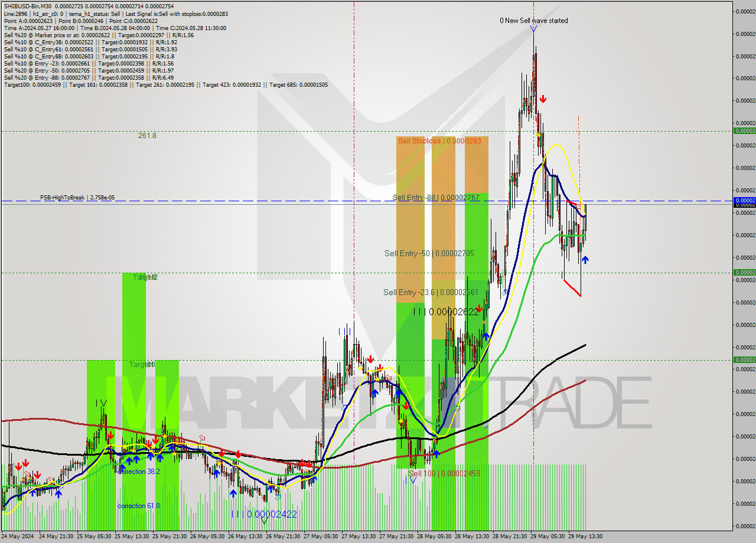Click the '27 May 13:30' time axis label

pos(359,537)
